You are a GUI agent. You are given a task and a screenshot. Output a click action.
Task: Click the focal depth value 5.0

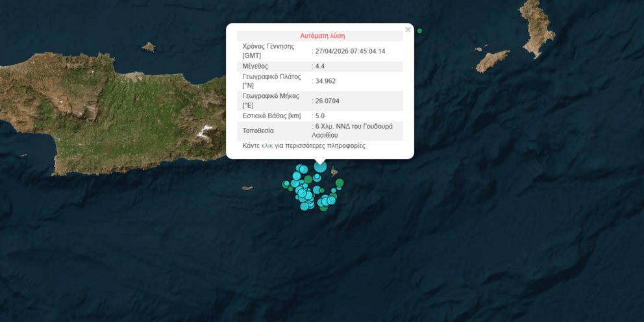(319, 116)
